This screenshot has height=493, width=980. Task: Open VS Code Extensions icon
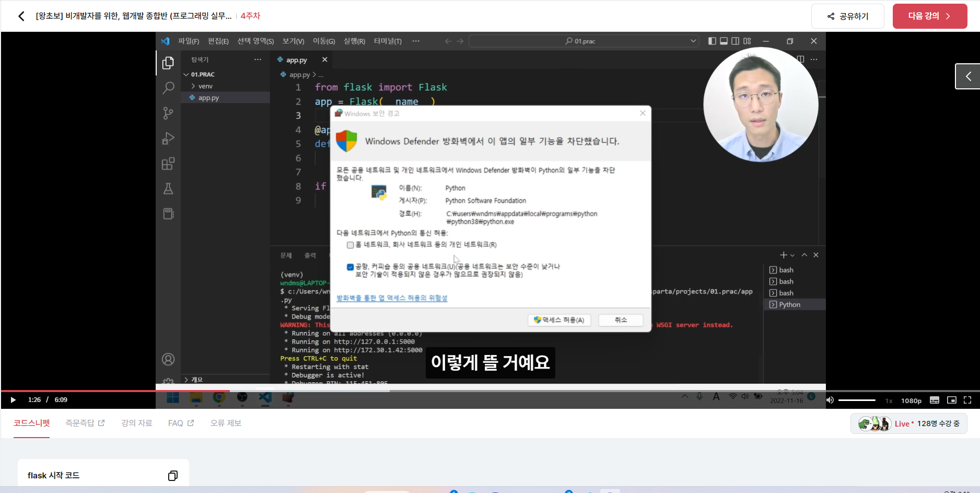click(168, 164)
